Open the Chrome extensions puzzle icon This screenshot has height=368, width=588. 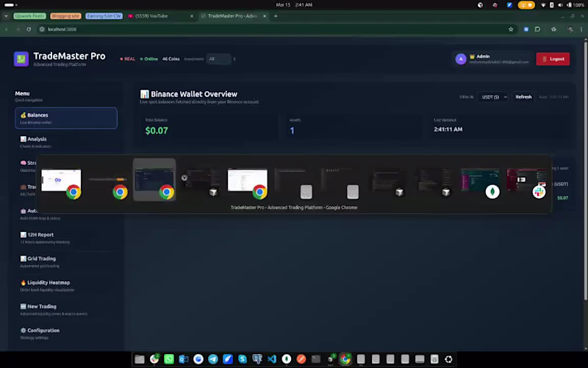click(537, 29)
